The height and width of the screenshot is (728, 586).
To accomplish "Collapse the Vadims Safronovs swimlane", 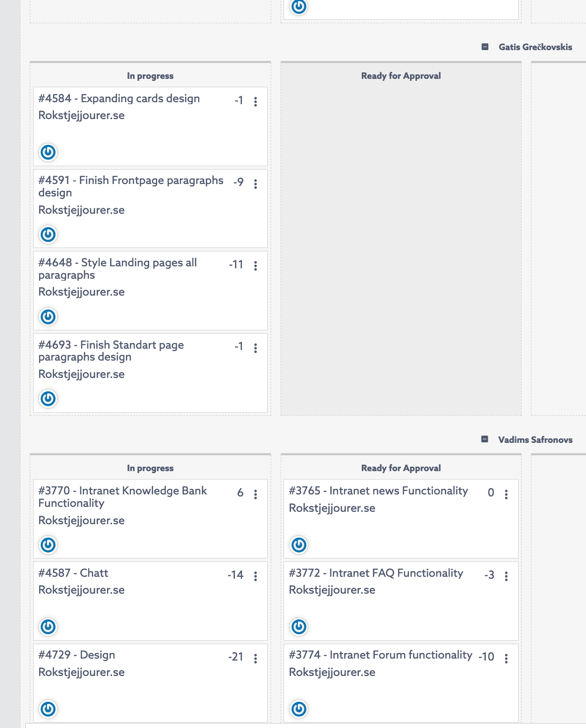I will [x=485, y=439].
